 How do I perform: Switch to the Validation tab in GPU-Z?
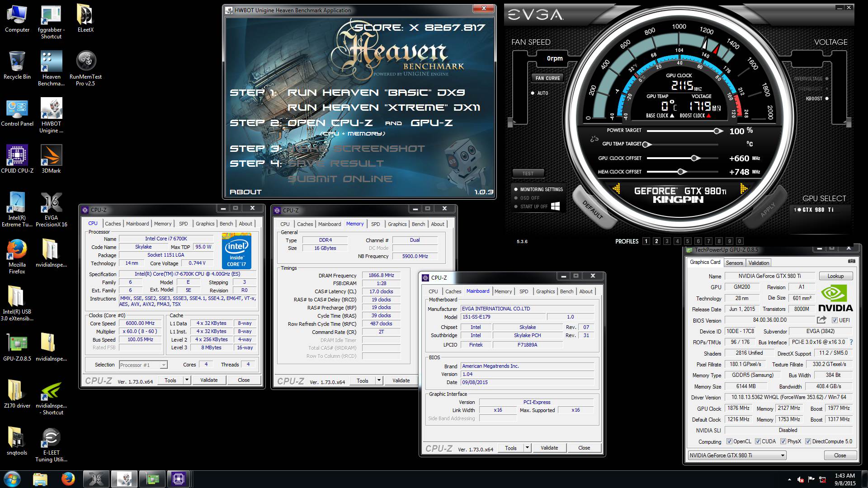[x=758, y=263]
